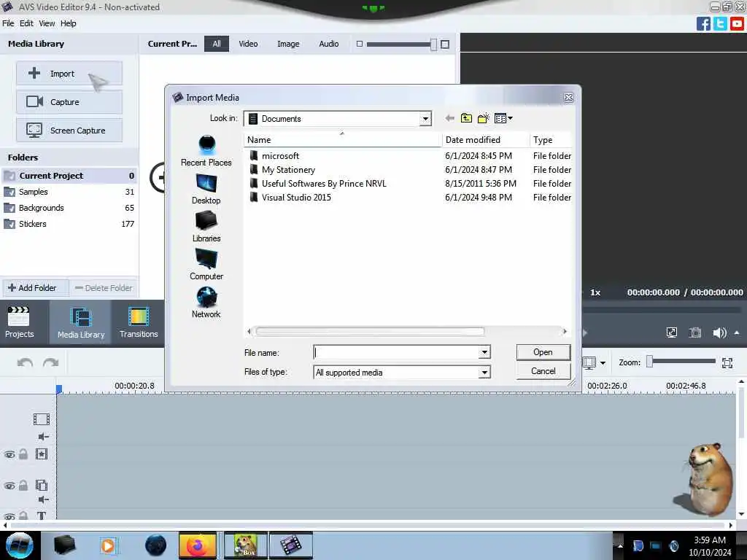
Task: Expand the volume level arrow
Action: (x=737, y=332)
